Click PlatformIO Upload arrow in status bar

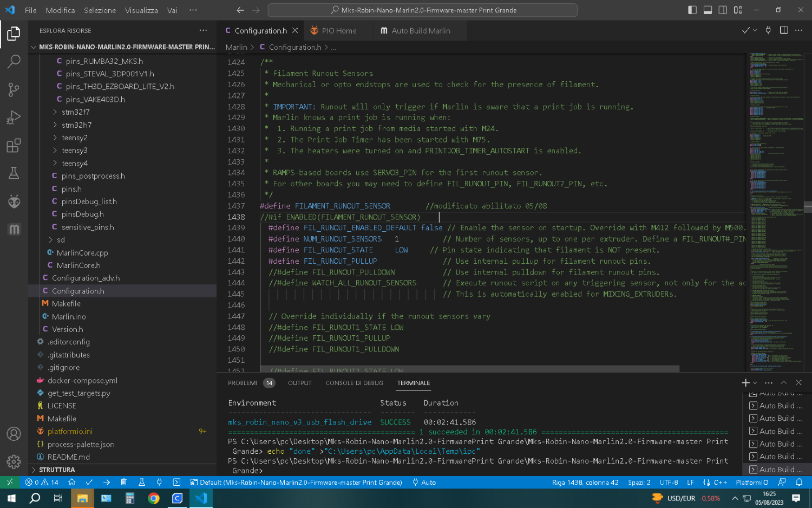coord(106,482)
